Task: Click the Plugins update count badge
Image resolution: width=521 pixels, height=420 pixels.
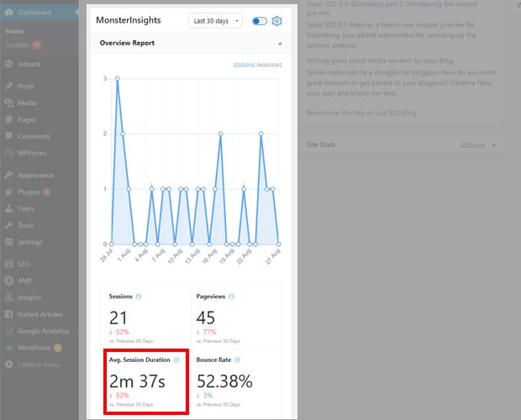Action: pyautogui.click(x=46, y=192)
